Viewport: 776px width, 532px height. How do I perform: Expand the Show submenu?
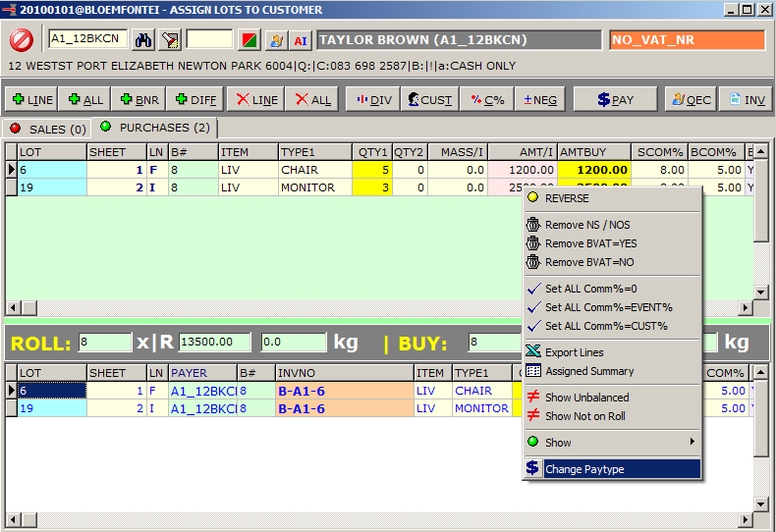pyautogui.click(x=613, y=443)
